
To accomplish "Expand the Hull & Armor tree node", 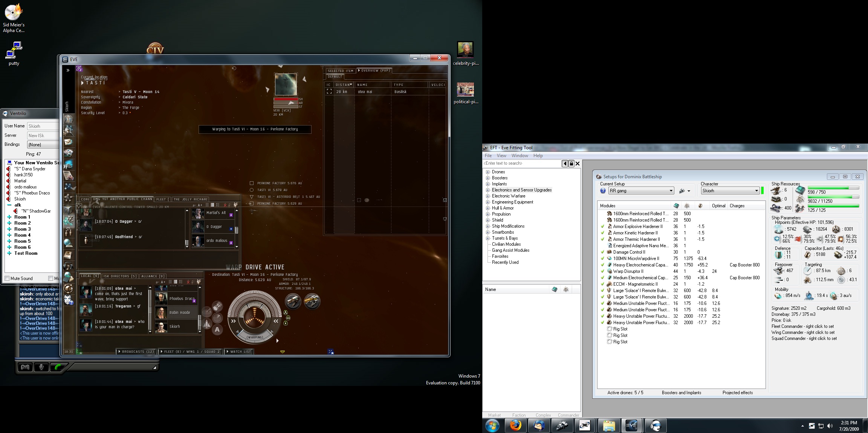I will (487, 208).
